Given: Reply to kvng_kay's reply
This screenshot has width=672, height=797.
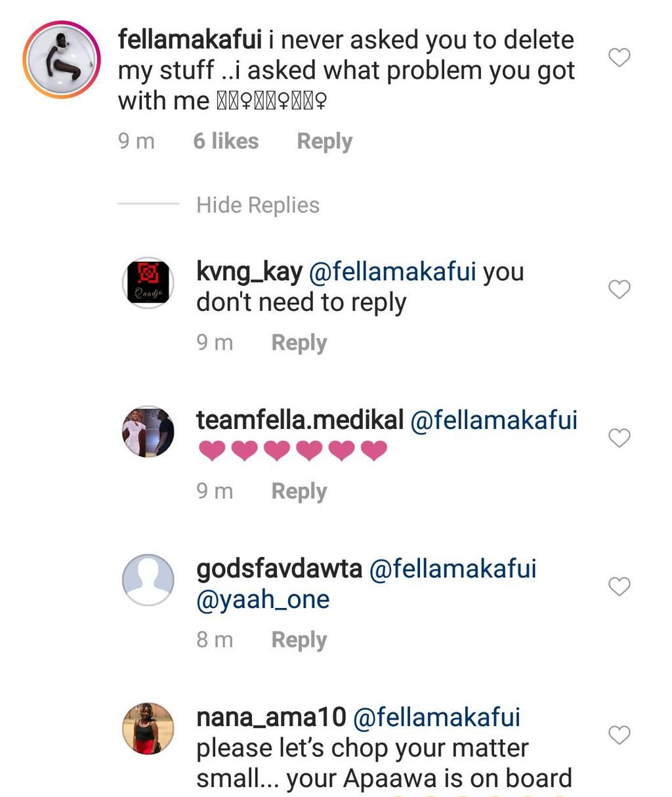Looking at the screenshot, I should tap(299, 342).
